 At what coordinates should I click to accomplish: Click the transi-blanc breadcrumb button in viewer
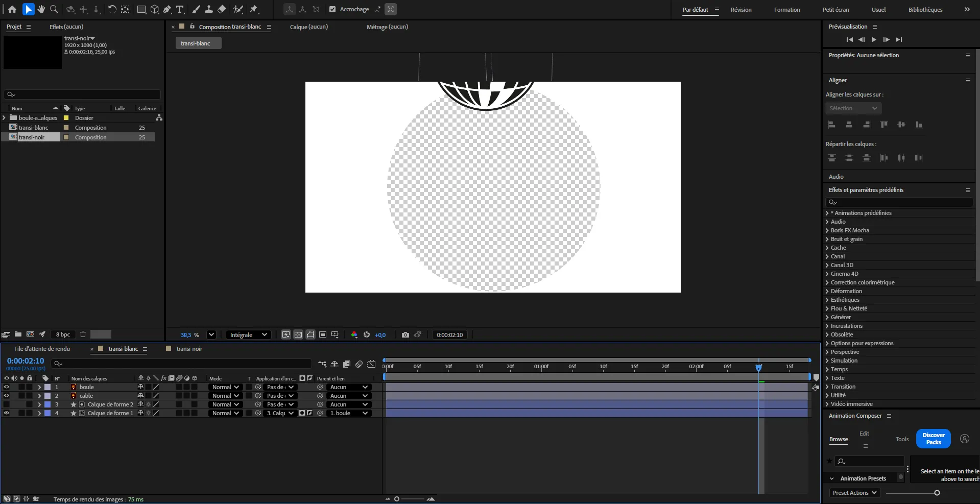(x=199, y=43)
